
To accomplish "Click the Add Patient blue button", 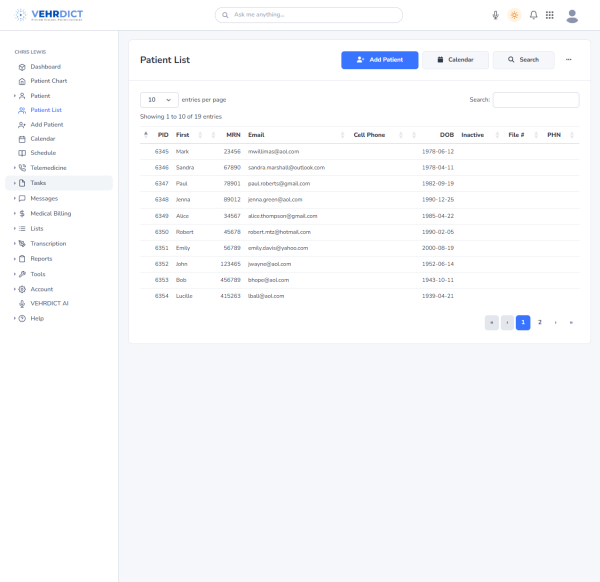I will [x=380, y=60].
